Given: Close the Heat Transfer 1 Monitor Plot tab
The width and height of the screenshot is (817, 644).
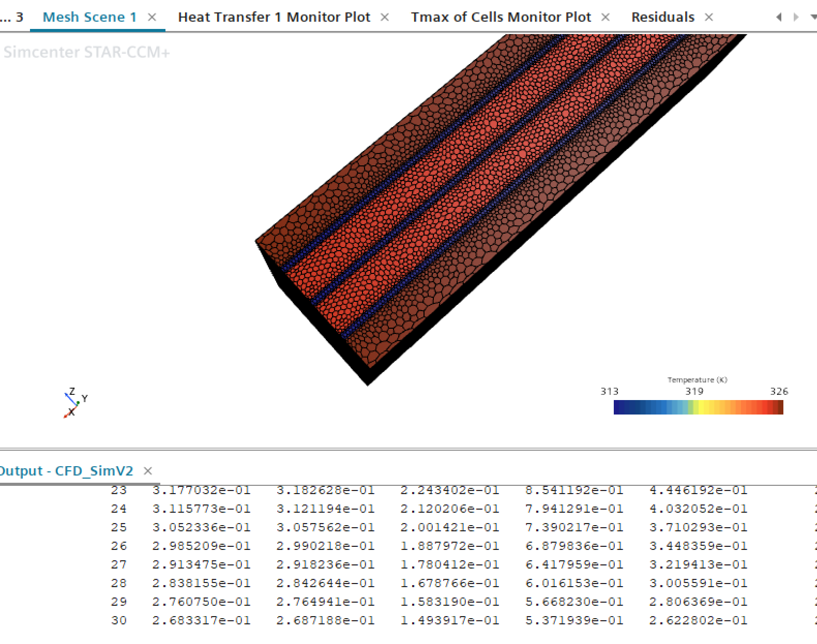Looking at the screenshot, I should point(385,17).
